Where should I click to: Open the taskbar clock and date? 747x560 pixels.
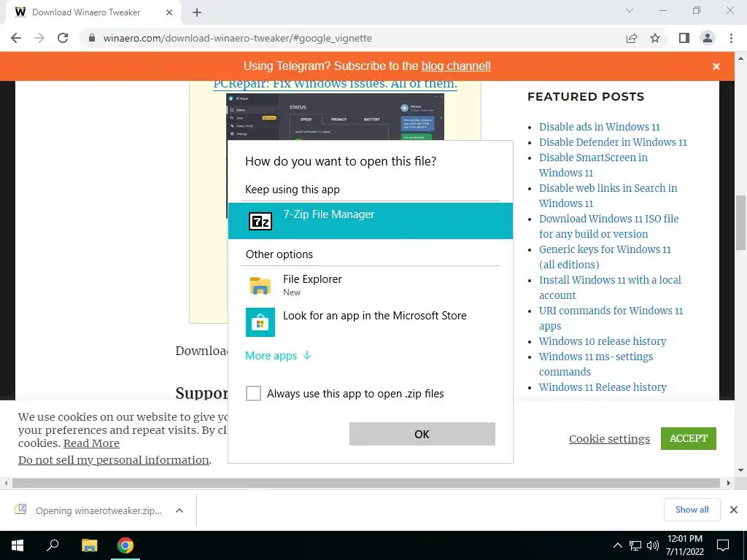pyautogui.click(x=684, y=545)
